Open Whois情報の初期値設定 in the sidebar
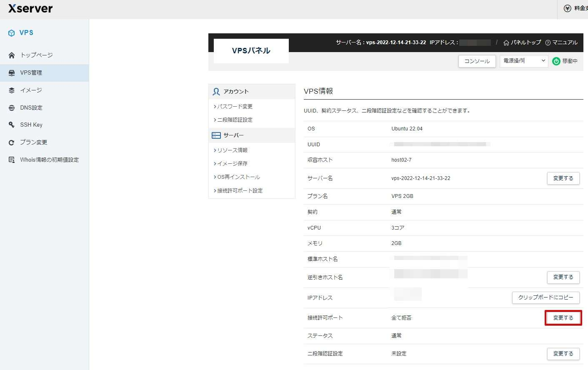Viewport: 588px width, 370px height. [44, 160]
